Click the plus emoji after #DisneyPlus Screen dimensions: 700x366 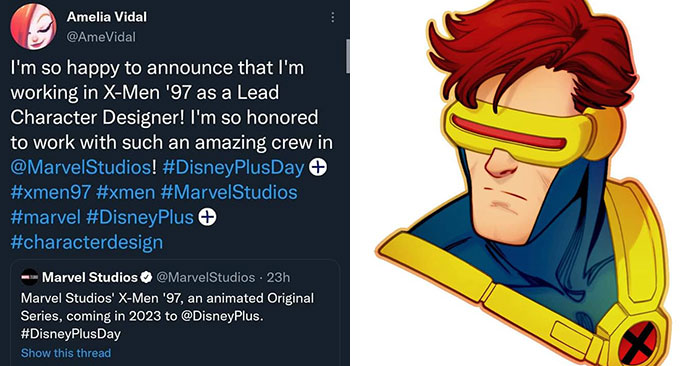point(207,217)
